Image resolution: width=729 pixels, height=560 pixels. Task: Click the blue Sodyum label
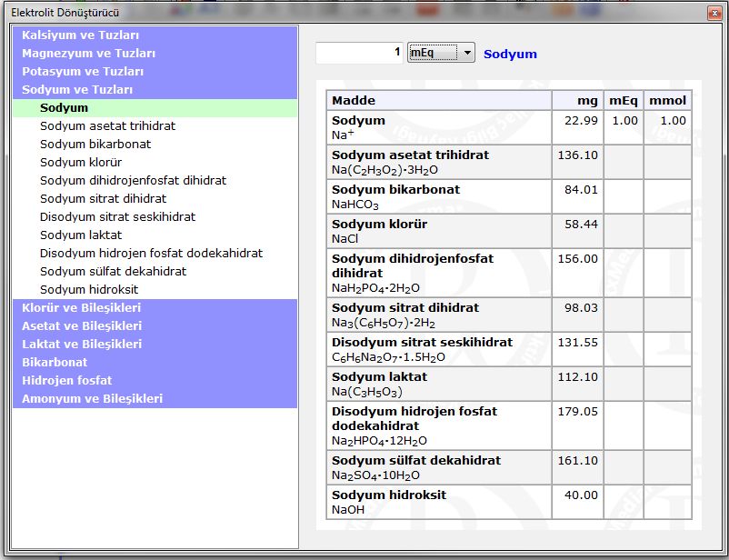coord(510,54)
